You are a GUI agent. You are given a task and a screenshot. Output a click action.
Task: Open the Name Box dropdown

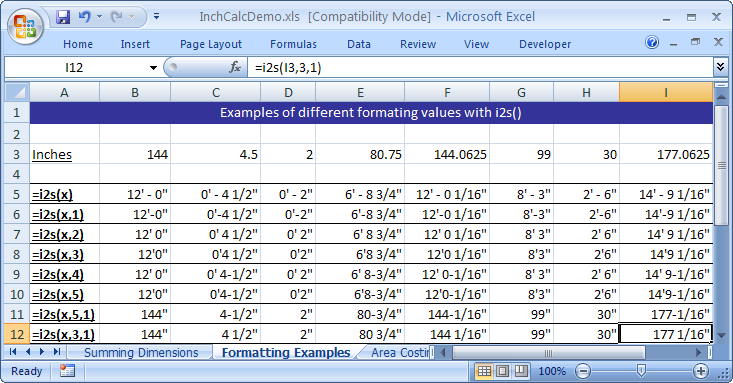[153, 68]
